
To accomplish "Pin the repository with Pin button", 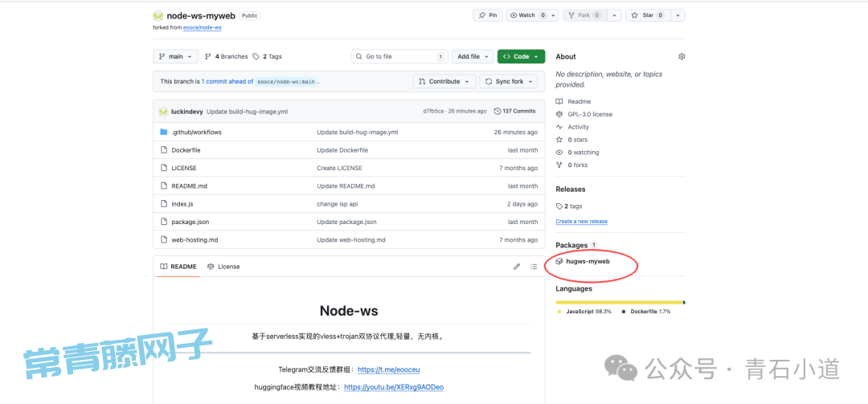I will click(488, 15).
